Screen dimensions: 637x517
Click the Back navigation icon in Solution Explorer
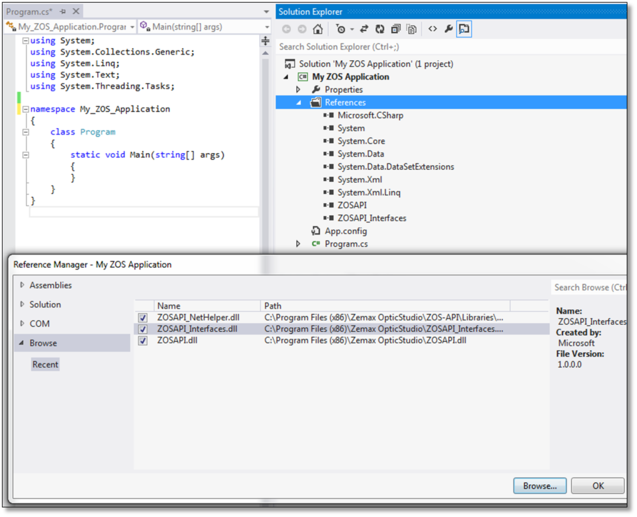(286, 29)
